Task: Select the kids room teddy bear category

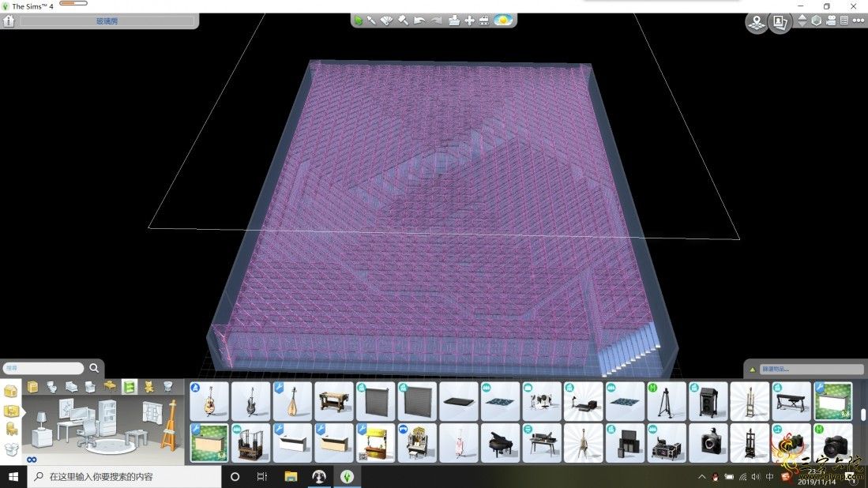Action: 148,387
